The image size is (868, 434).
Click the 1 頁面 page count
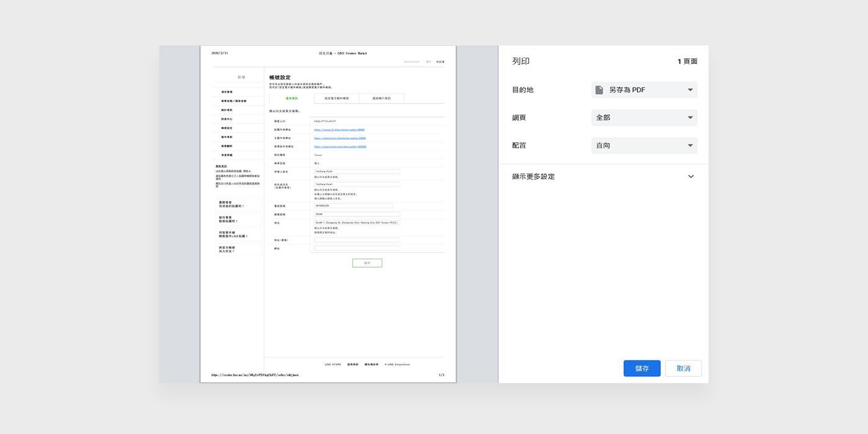pos(687,61)
